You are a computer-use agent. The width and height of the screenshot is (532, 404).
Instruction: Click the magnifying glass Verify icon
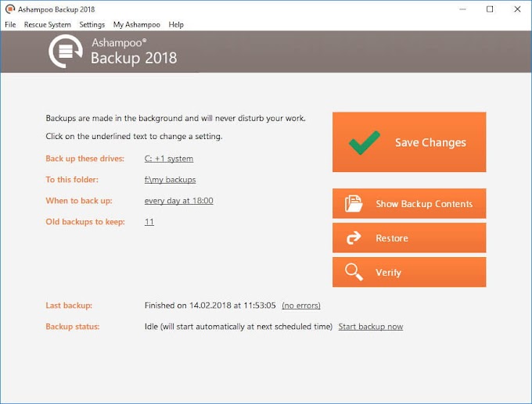pyautogui.click(x=354, y=272)
